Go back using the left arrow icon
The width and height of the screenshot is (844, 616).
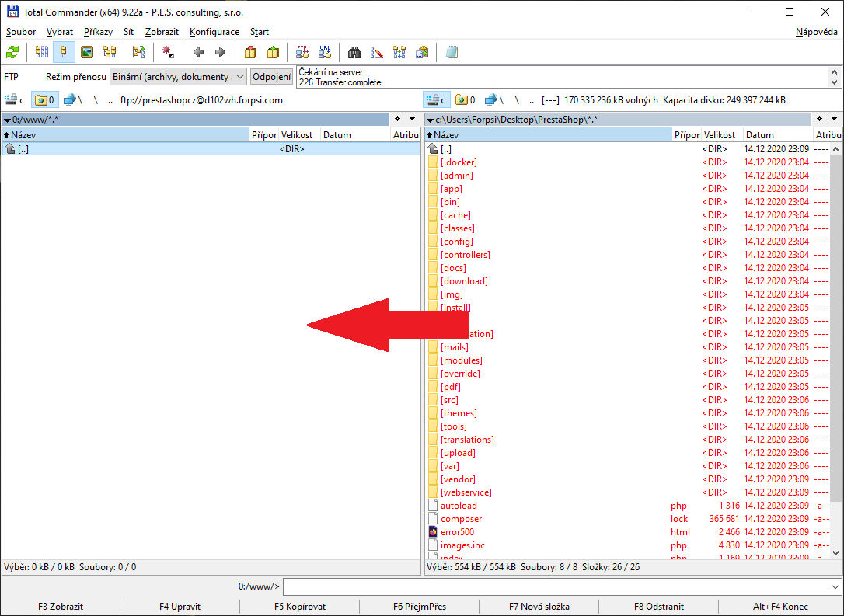click(198, 52)
